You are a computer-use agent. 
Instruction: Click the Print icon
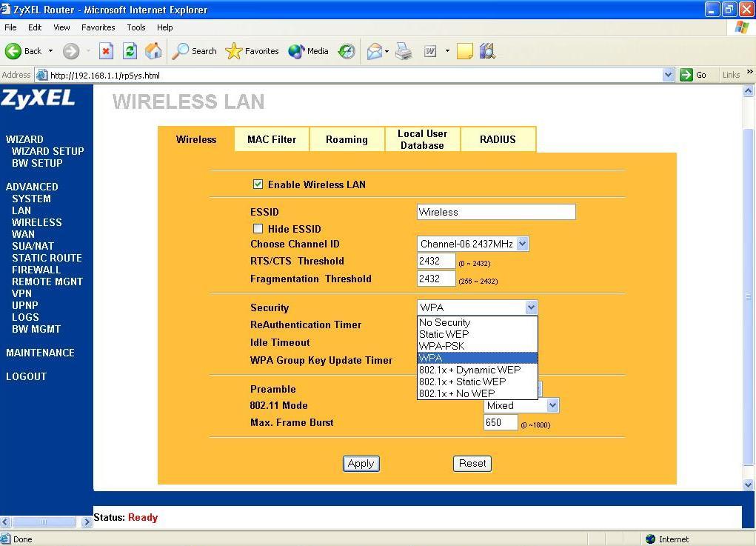coord(404,50)
